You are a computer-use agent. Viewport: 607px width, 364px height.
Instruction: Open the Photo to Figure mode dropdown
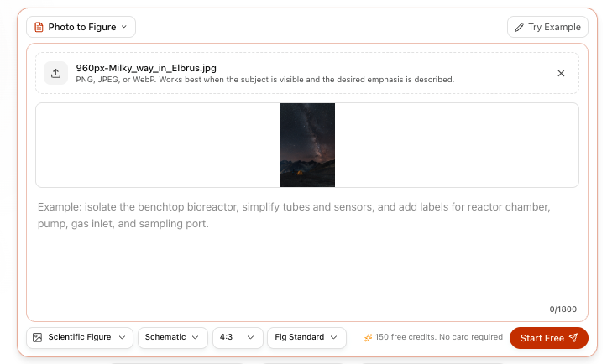click(x=81, y=27)
